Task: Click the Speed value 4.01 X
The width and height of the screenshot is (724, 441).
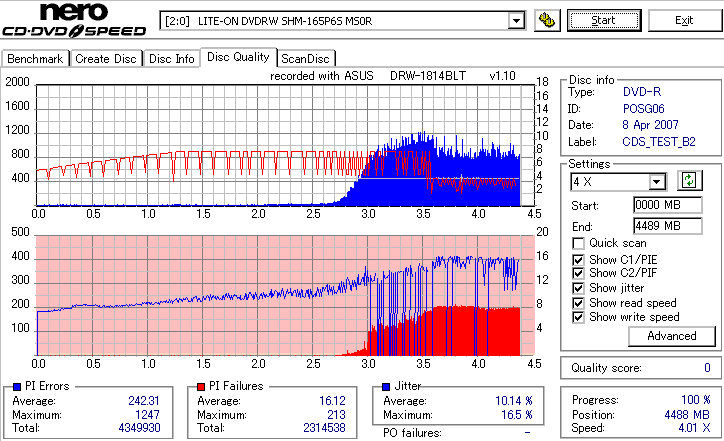Action: (x=694, y=428)
